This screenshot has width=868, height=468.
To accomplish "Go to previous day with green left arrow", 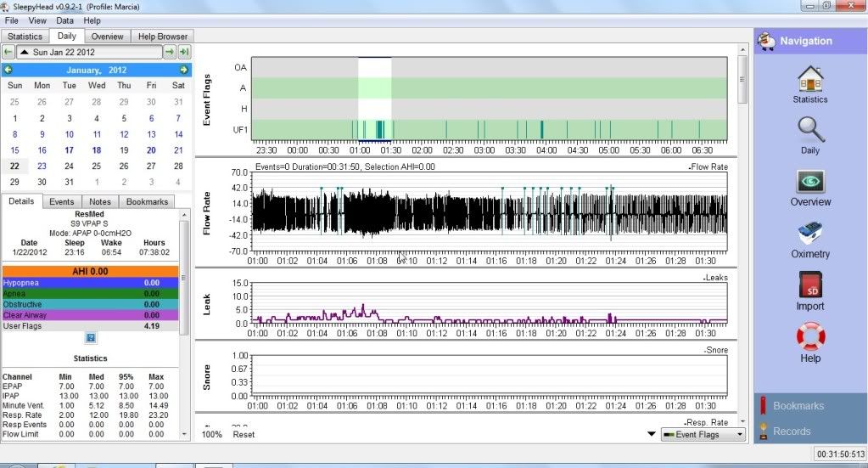I will (x=8, y=52).
